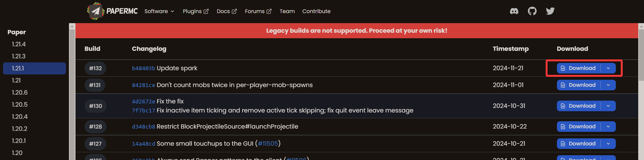Expand download options arrow for build #132

(x=608, y=68)
